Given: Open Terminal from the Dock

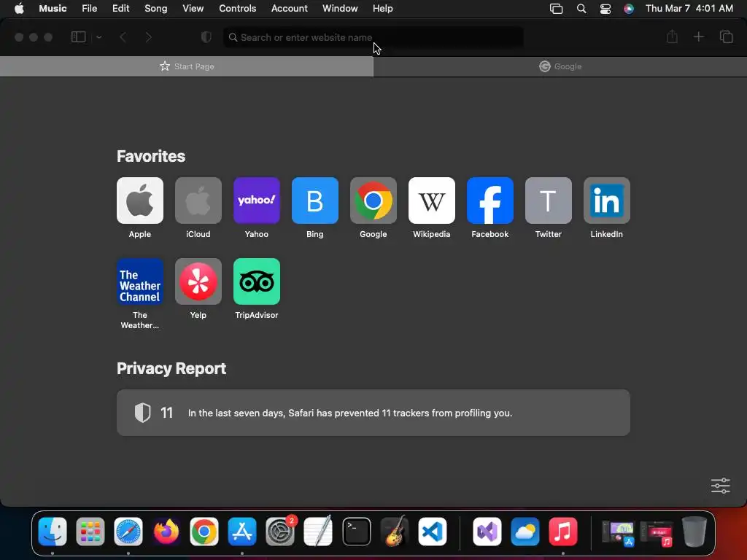Looking at the screenshot, I should (356, 532).
